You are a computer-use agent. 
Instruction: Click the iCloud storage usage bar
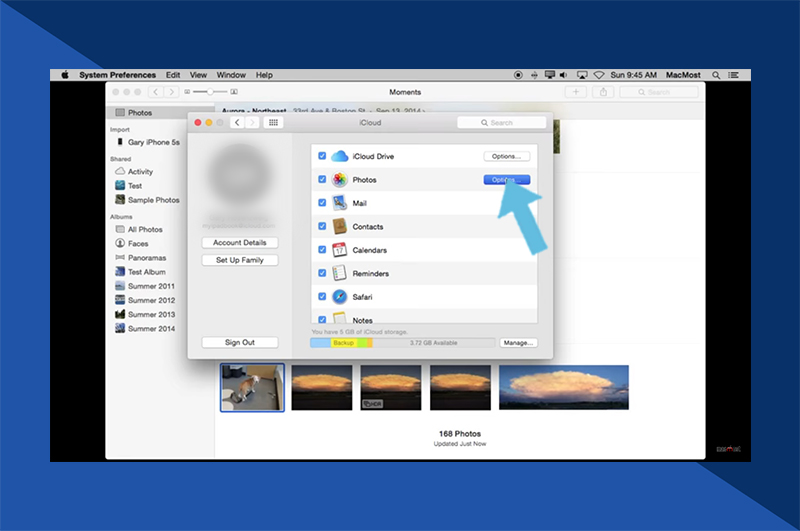[x=403, y=343]
